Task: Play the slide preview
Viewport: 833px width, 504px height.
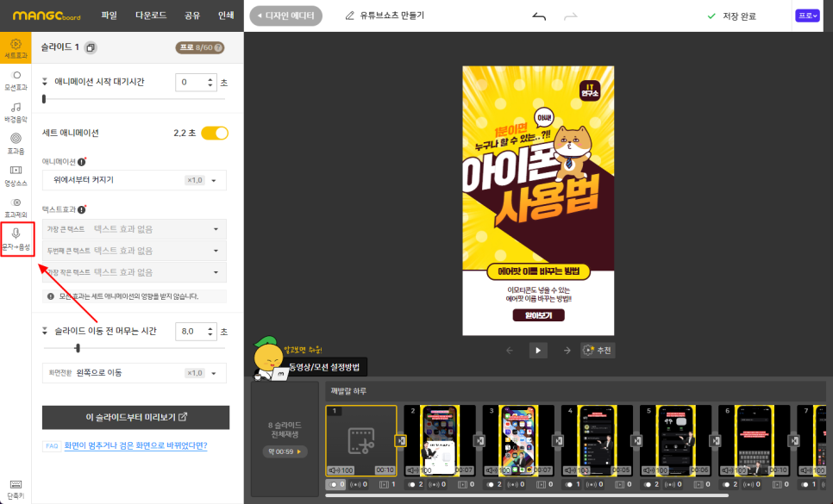Action: pyautogui.click(x=538, y=350)
